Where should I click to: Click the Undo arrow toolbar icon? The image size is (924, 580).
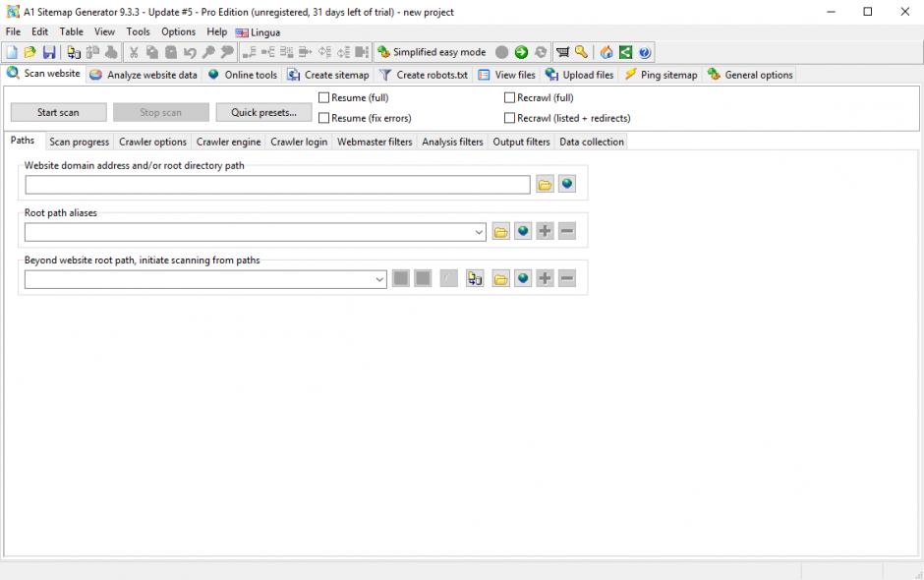(x=190, y=52)
